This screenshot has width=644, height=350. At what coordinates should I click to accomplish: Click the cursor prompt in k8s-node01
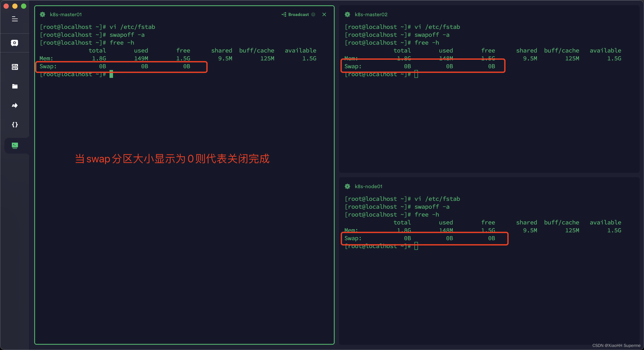[x=416, y=246]
